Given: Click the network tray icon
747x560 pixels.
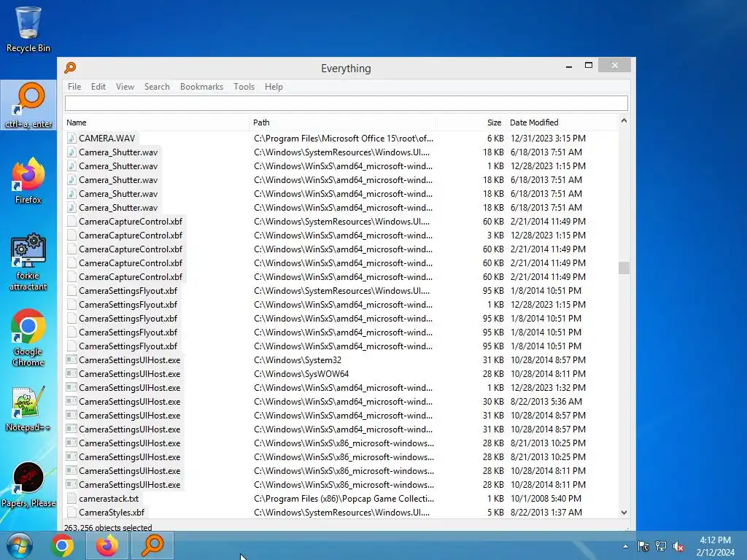Looking at the screenshot, I should point(661,546).
